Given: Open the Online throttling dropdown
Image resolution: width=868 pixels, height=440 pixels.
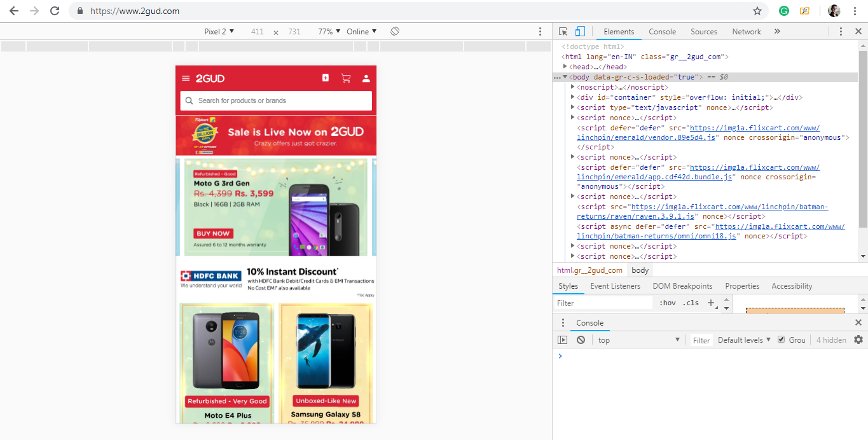Looking at the screenshot, I should click(x=362, y=31).
